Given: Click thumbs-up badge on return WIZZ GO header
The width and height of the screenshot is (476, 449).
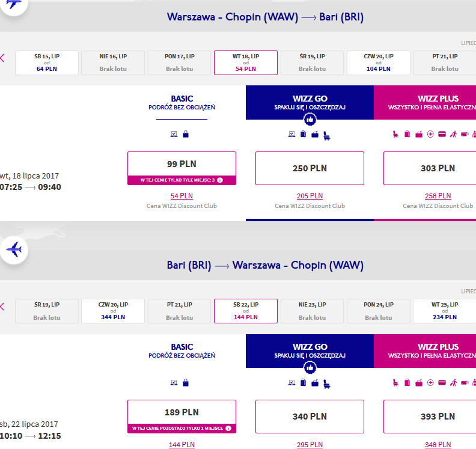Looking at the screenshot, I should coord(310,368).
